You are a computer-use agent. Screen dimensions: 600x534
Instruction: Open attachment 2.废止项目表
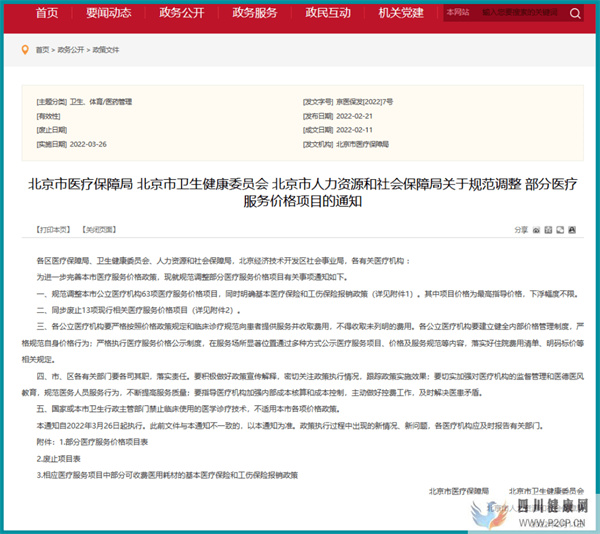59,459
